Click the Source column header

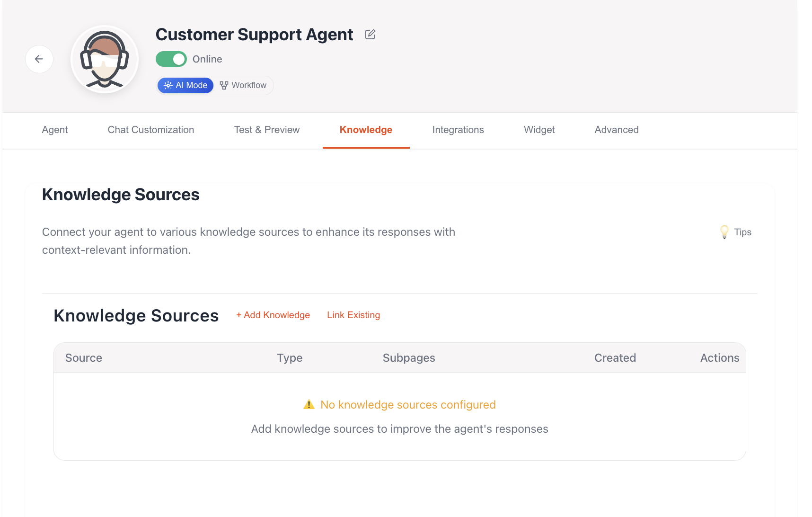pyautogui.click(x=84, y=358)
